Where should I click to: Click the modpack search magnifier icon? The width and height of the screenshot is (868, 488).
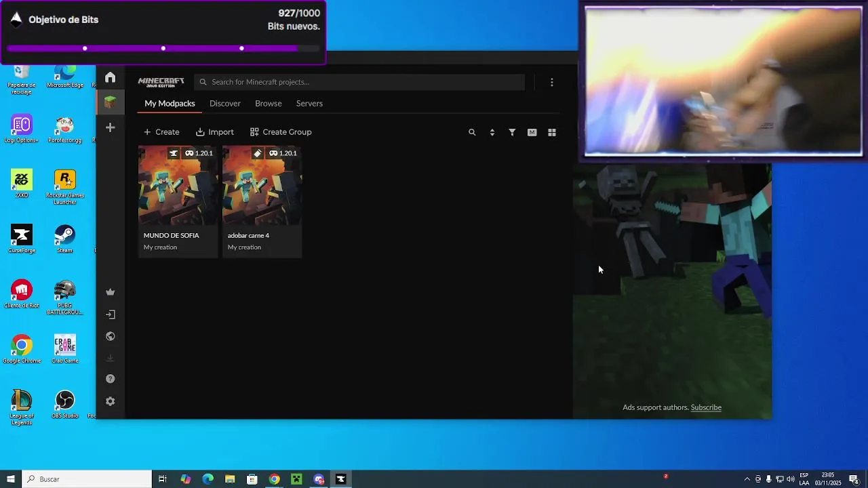(x=472, y=132)
